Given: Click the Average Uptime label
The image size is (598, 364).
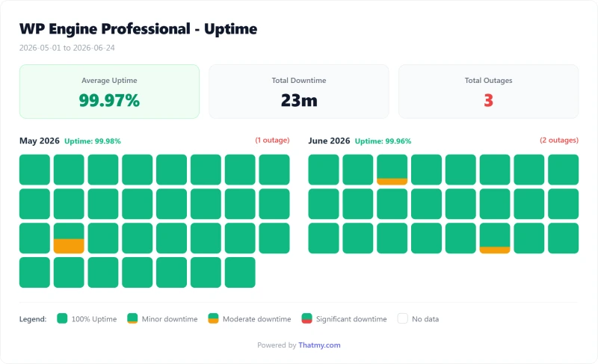Looking at the screenshot, I should 109,81.
